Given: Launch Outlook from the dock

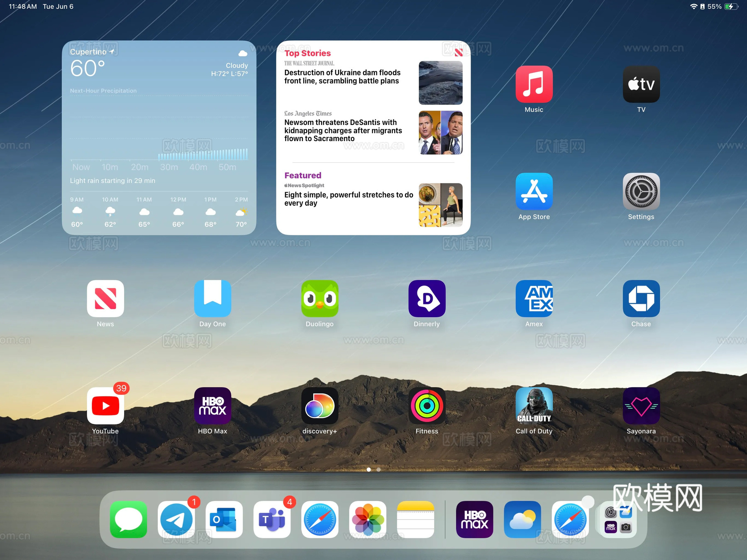Looking at the screenshot, I should [224, 519].
